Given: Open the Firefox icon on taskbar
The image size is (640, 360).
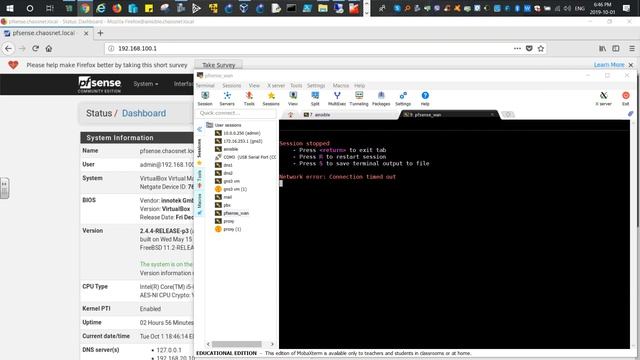Looking at the screenshot, I should [x=117, y=8].
